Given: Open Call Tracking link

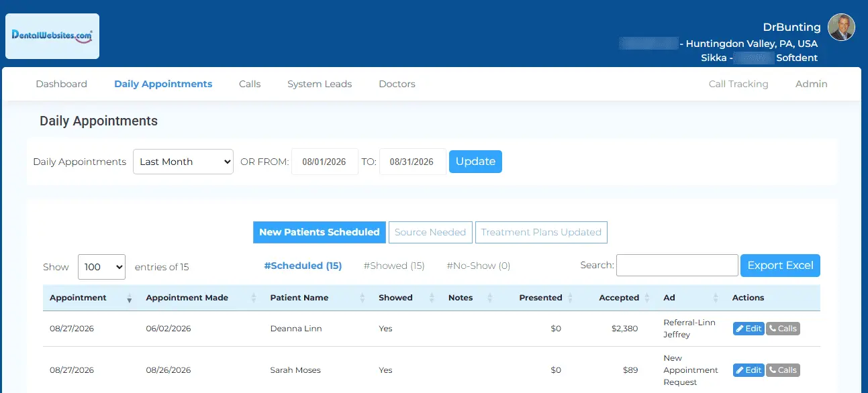Looking at the screenshot, I should tap(738, 84).
